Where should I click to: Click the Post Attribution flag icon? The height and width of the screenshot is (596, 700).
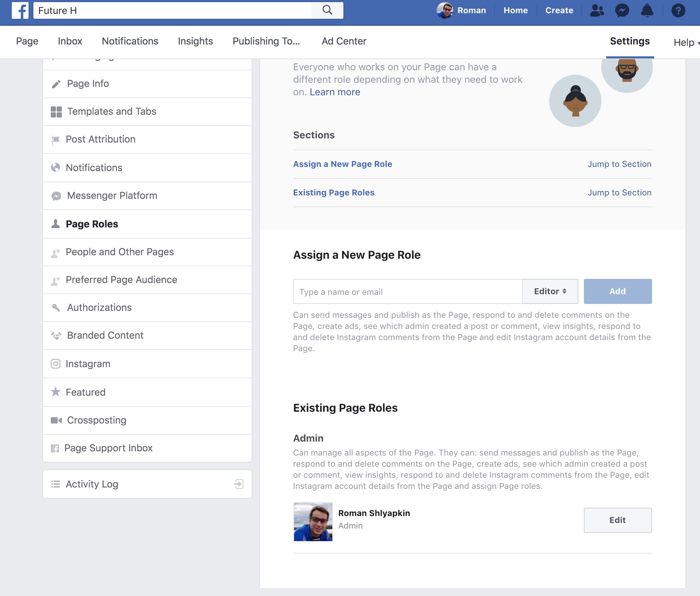tap(55, 140)
